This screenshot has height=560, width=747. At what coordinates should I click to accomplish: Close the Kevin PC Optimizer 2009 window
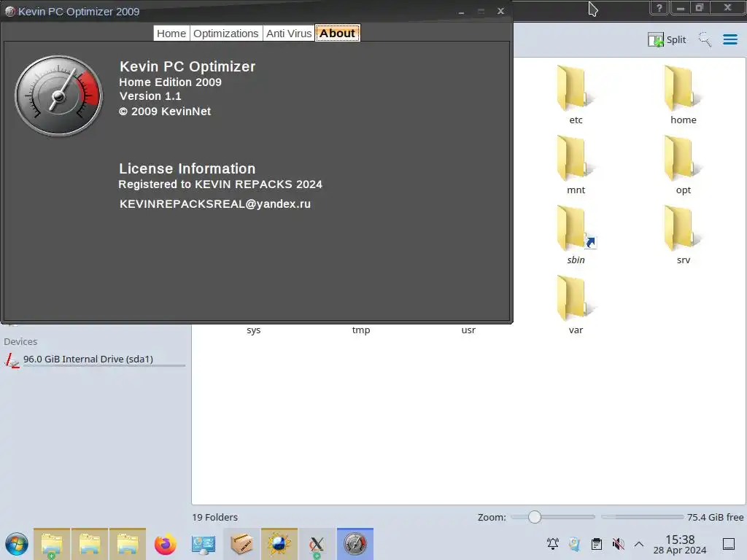coord(500,10)
